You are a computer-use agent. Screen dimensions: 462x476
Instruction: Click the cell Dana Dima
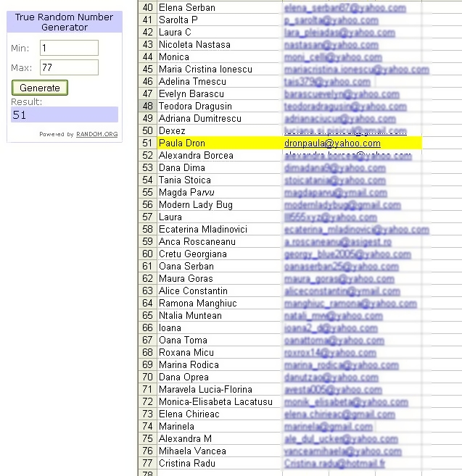[220, 167]
